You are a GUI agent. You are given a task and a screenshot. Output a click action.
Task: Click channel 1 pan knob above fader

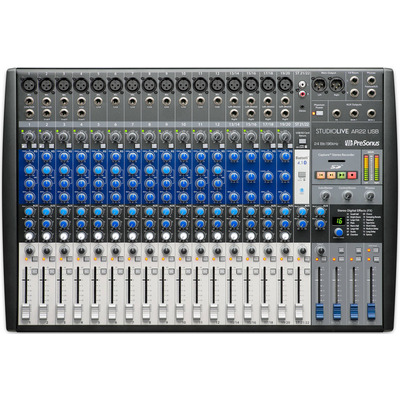(29, 250)
